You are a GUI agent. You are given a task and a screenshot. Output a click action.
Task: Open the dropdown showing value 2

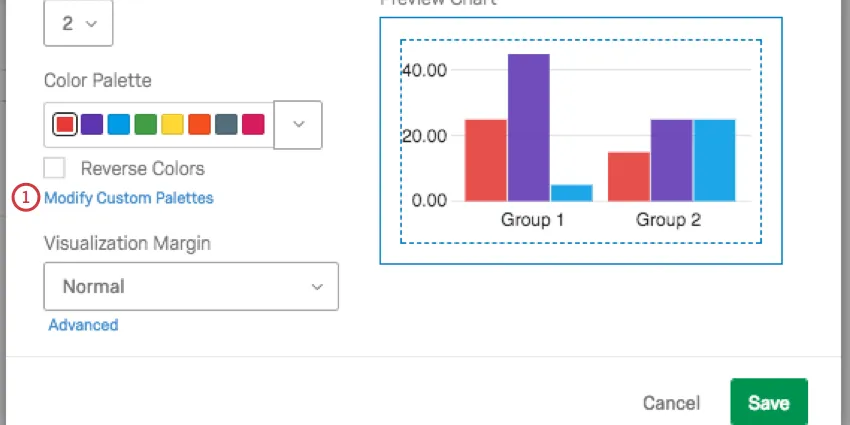79,23
